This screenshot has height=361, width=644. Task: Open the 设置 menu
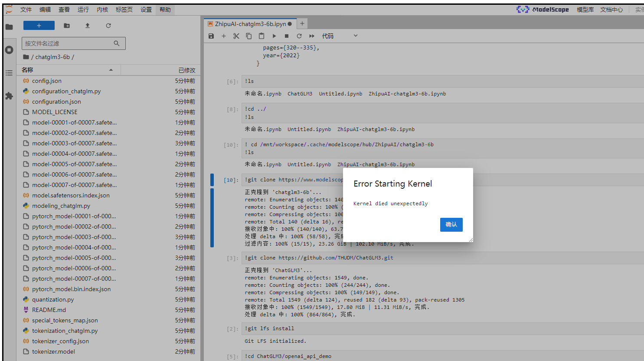pos(146,10)
